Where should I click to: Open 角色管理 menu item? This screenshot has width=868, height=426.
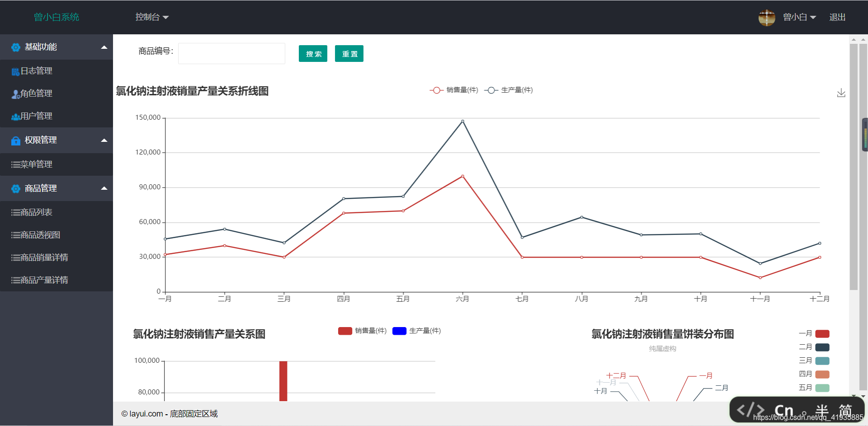point(57,94)
